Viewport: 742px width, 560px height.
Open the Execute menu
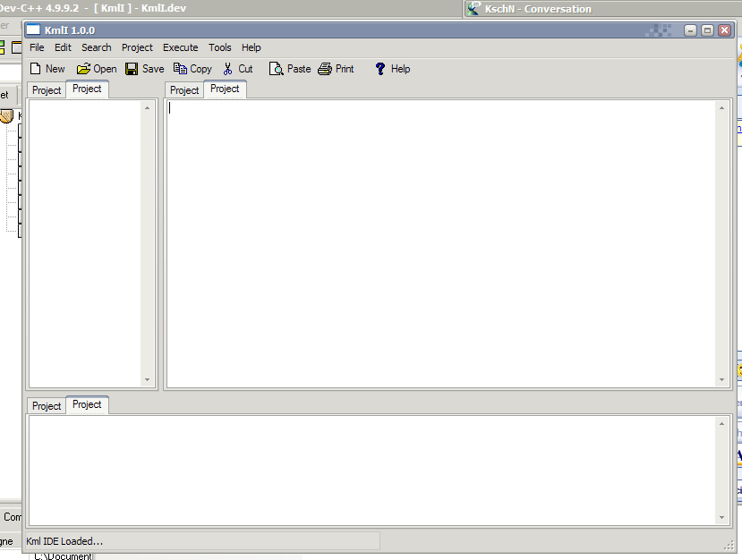click(x=180, y=47)
